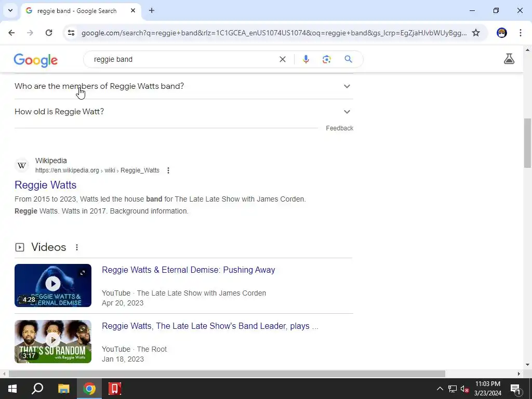This screenshot has height=399, width=532.
Task: Open Search Labs flask icon
Action: click(x=509, y=59)
